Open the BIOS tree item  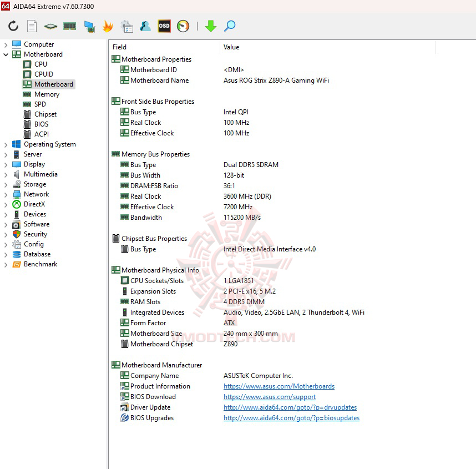41,124
